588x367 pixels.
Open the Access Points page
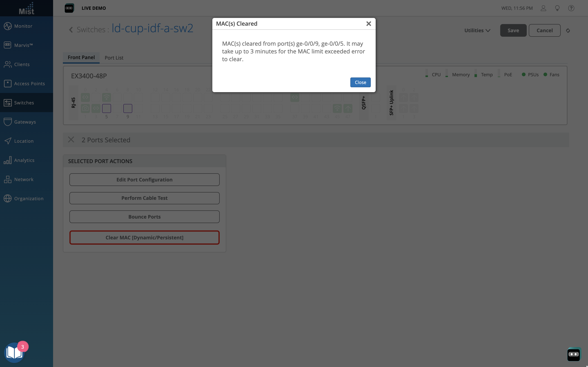[x=29, y=84]
